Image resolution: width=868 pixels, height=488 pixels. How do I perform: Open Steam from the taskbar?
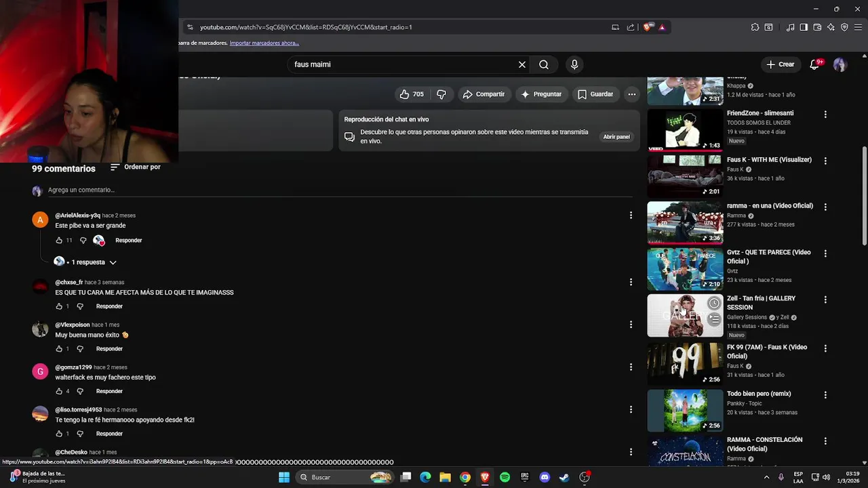[x=564, y=477]
